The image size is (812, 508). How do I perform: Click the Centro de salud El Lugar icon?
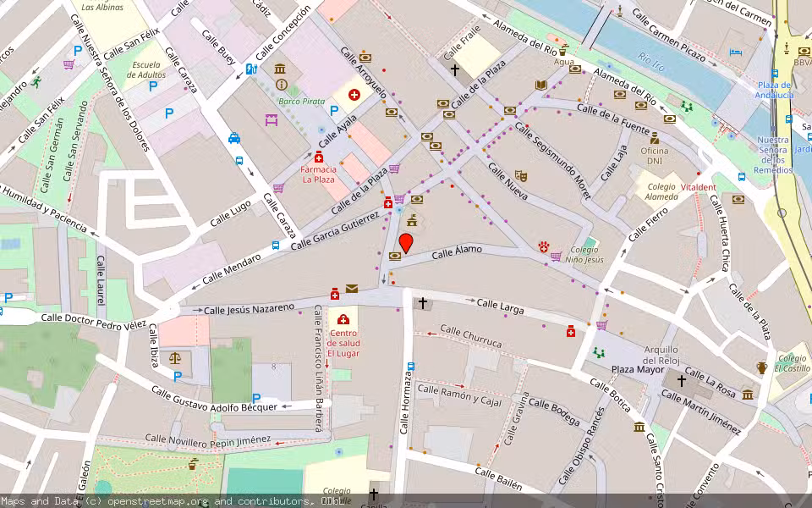pos(343,320)
